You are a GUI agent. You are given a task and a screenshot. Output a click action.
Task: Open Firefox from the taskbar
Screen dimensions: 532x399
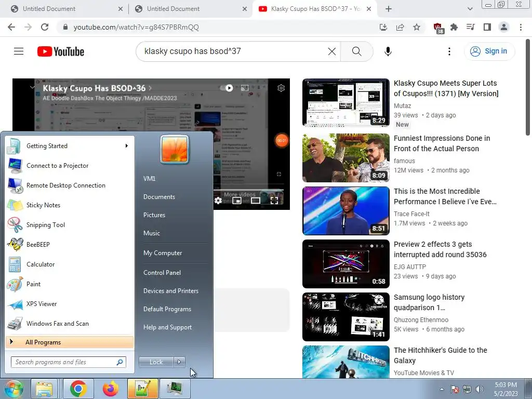coord(111,389)
